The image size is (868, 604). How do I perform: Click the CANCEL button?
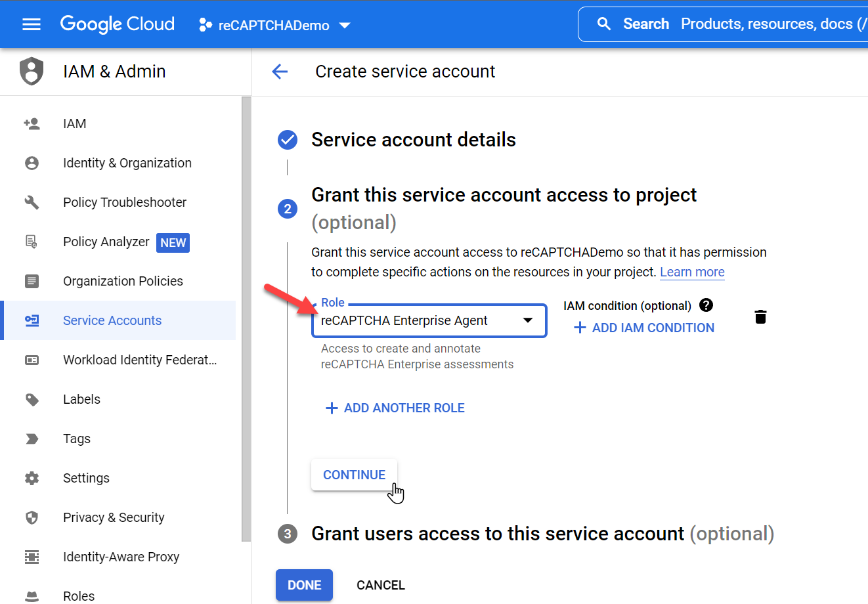coord(381,585)
